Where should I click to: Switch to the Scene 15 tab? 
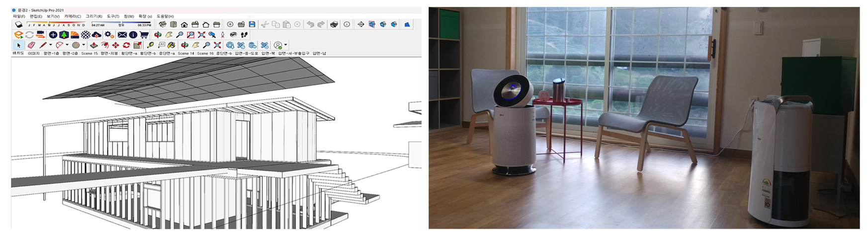click(x=89, y=53)
